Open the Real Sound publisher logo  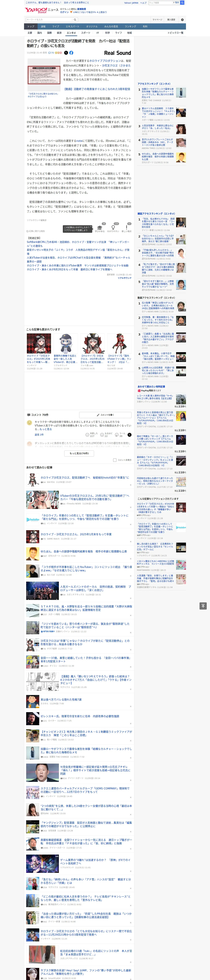117,53
